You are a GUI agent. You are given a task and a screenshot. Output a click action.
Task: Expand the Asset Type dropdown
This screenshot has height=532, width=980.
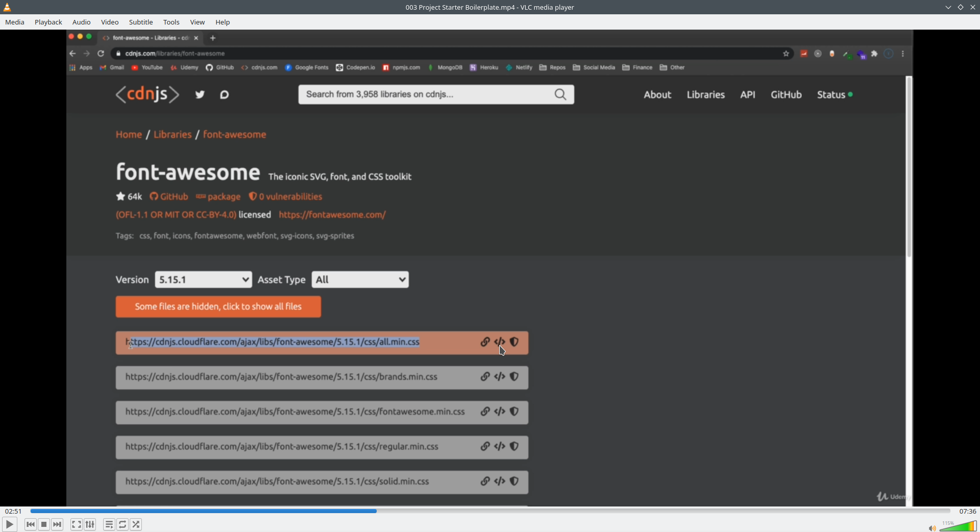360,280
